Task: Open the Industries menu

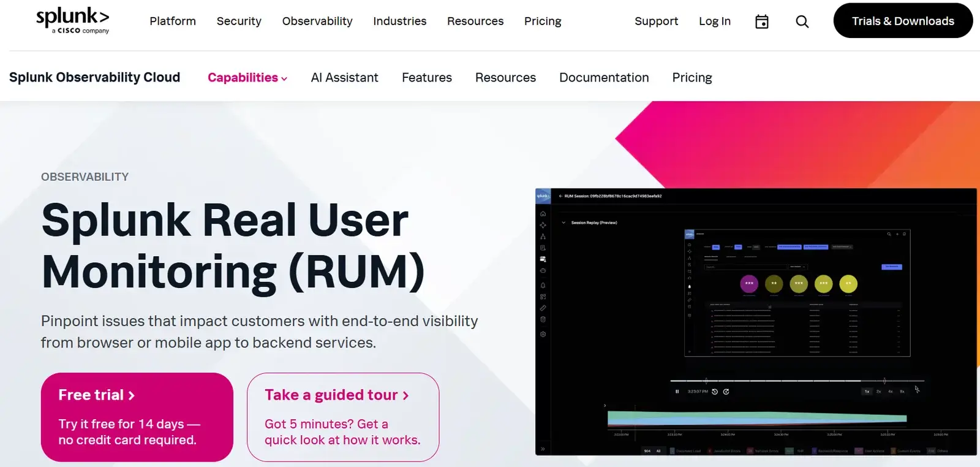Action: pyautogui.click(x=399, y=21)
